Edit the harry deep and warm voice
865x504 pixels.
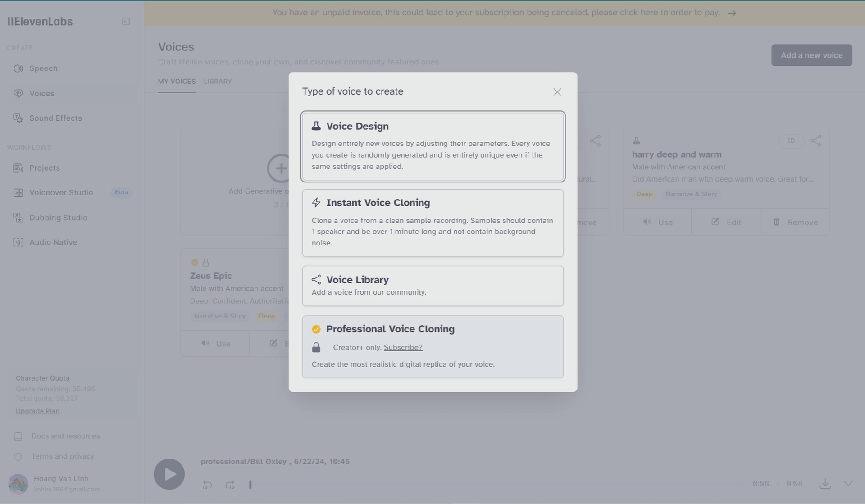click(x=726, y=222)
